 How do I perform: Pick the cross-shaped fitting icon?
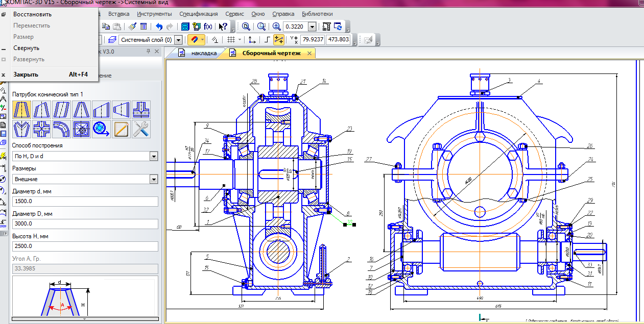click(x=41, y=130)
